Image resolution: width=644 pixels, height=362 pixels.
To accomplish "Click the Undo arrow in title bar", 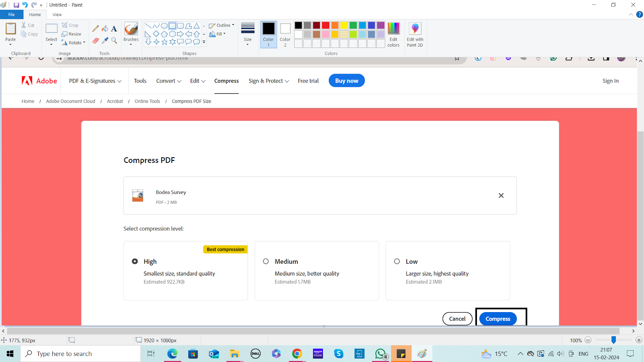I will (25, 5).
